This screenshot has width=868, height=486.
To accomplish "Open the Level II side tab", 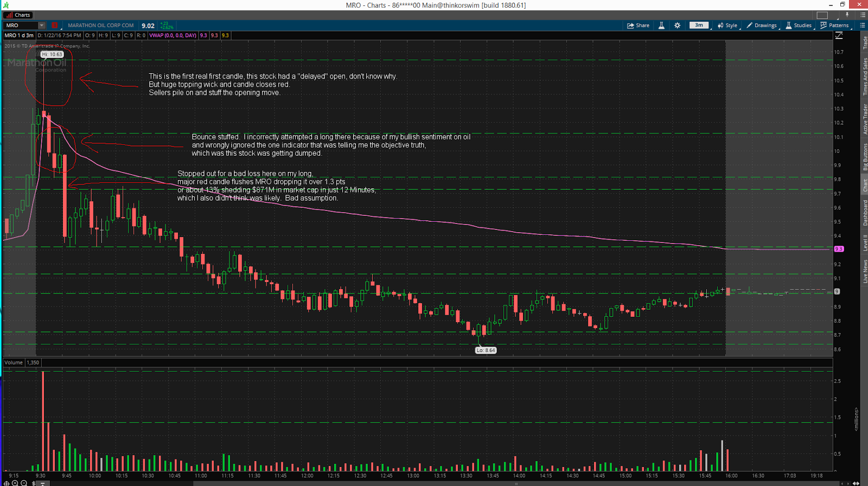I will pyautogui.click(x=865, y=242).
